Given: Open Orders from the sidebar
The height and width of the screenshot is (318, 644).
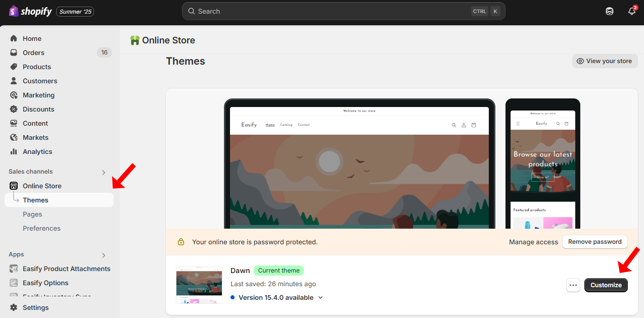Looking at the screenshot, I should [33, 52].
